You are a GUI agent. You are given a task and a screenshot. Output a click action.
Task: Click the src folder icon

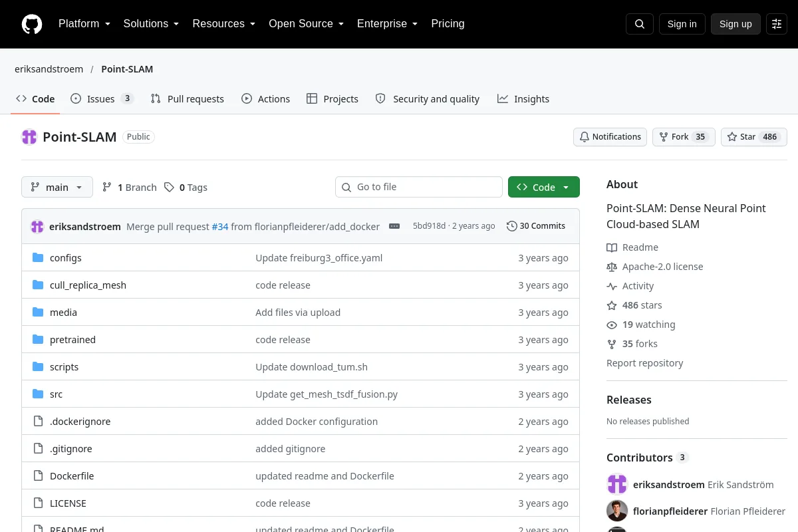pyautogui.click(x=38, y=394)
